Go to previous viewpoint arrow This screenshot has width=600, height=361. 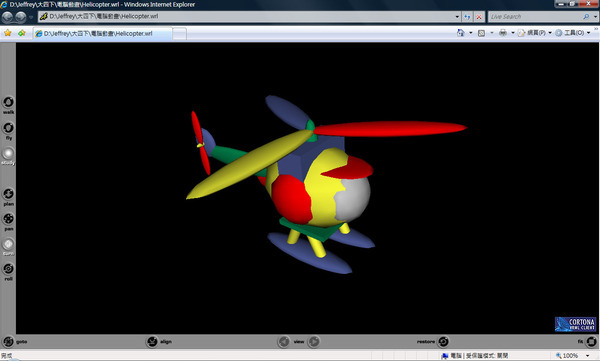tap(284, 341)
